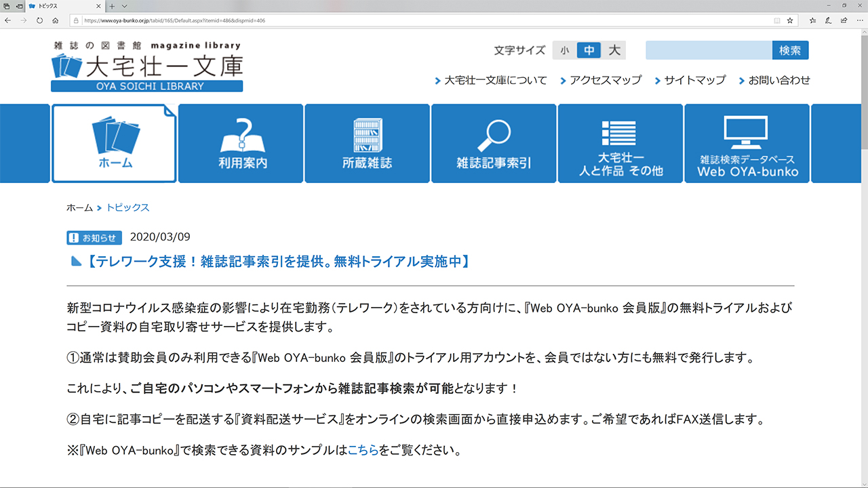Add this page to favorites star

[790, 20]
